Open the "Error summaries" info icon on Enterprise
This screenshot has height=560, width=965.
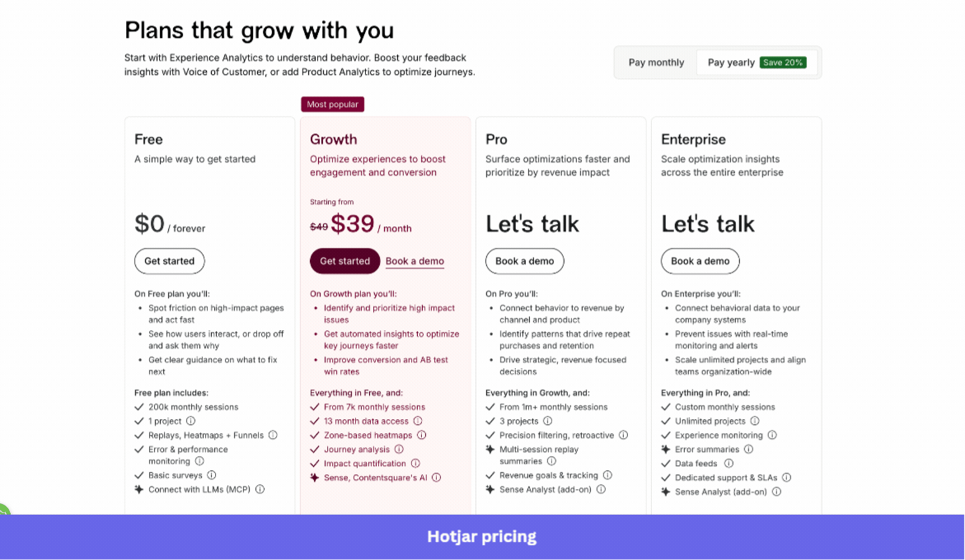(x=748, y=449)
